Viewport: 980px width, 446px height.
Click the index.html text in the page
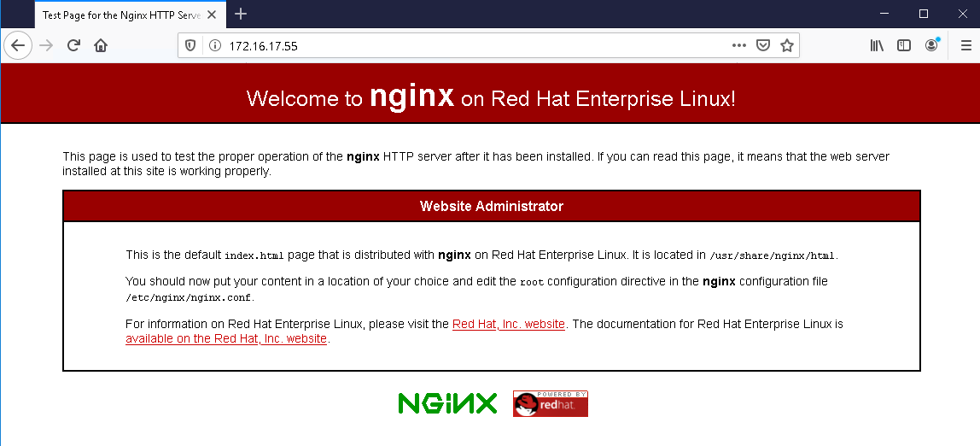coord(254,255)
